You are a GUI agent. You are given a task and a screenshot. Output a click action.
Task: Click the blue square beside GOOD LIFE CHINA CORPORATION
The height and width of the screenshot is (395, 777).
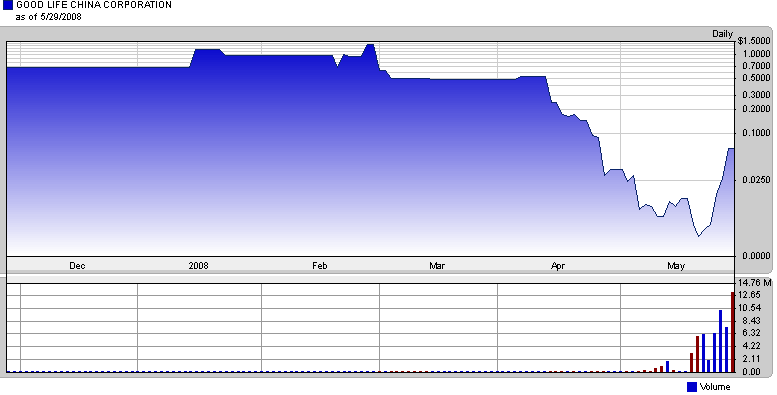(7, 5)
